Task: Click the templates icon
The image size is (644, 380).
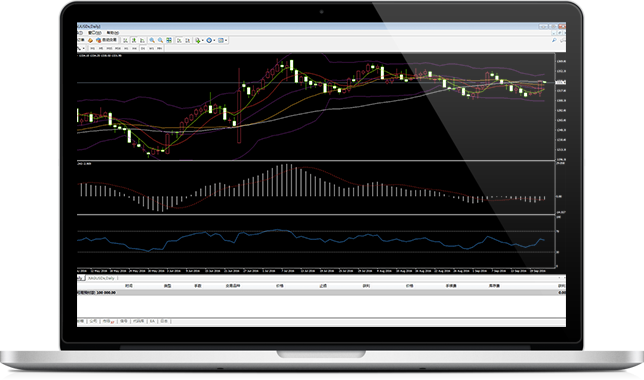Action: pyautogui.click(x=221, y=40)
